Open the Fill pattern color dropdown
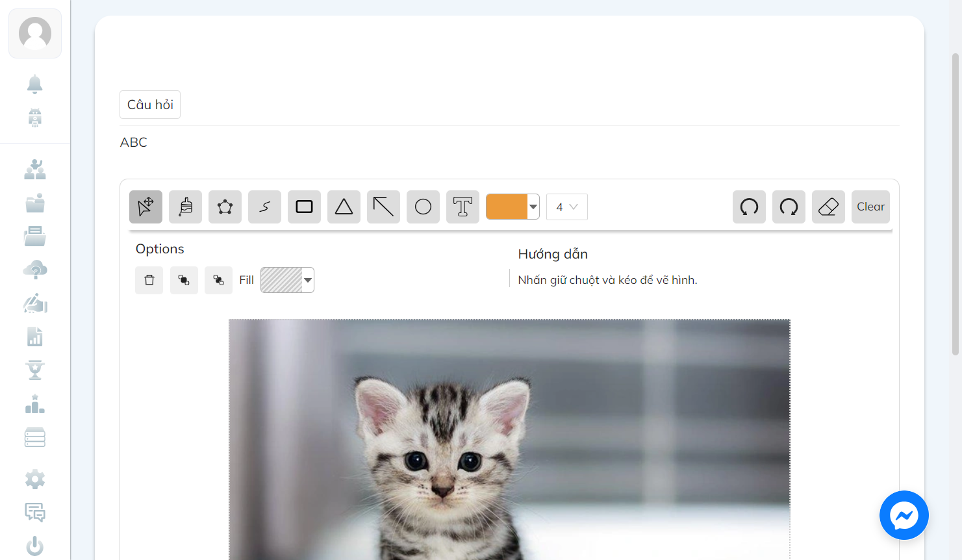Viewport: 962px width, 560px height. coord(308,280)
